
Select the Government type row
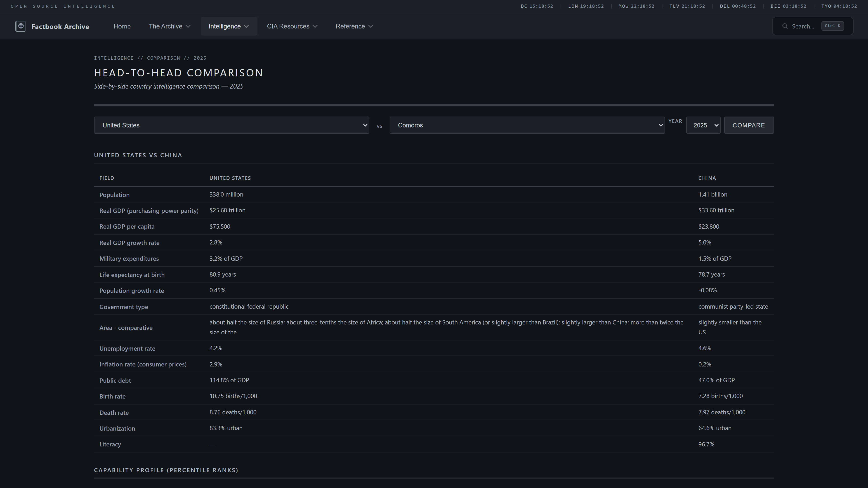pyautogui.click(x=124, y=307)
